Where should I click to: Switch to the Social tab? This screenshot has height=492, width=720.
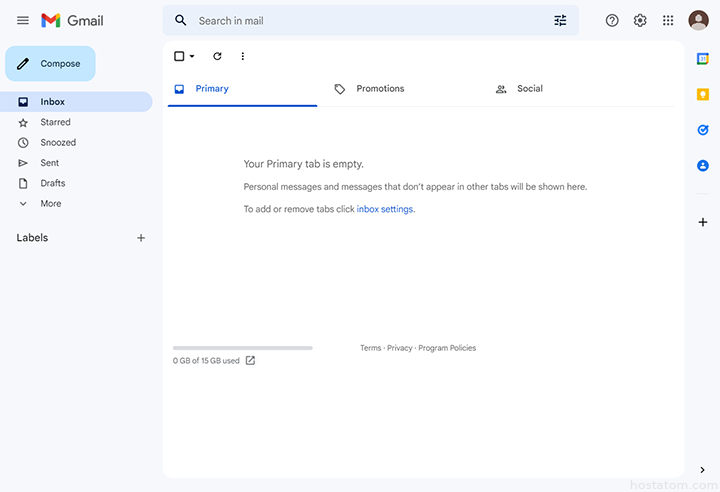[529, 89]
